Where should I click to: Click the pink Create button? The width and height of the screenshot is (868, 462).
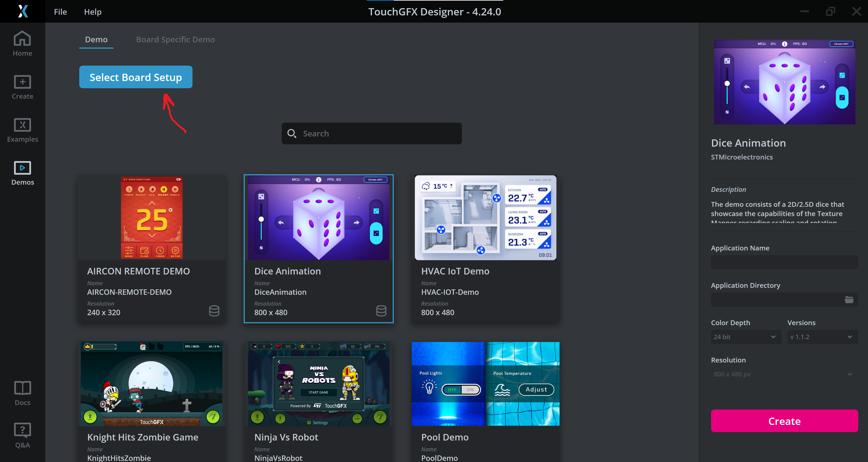coord(784,421)
